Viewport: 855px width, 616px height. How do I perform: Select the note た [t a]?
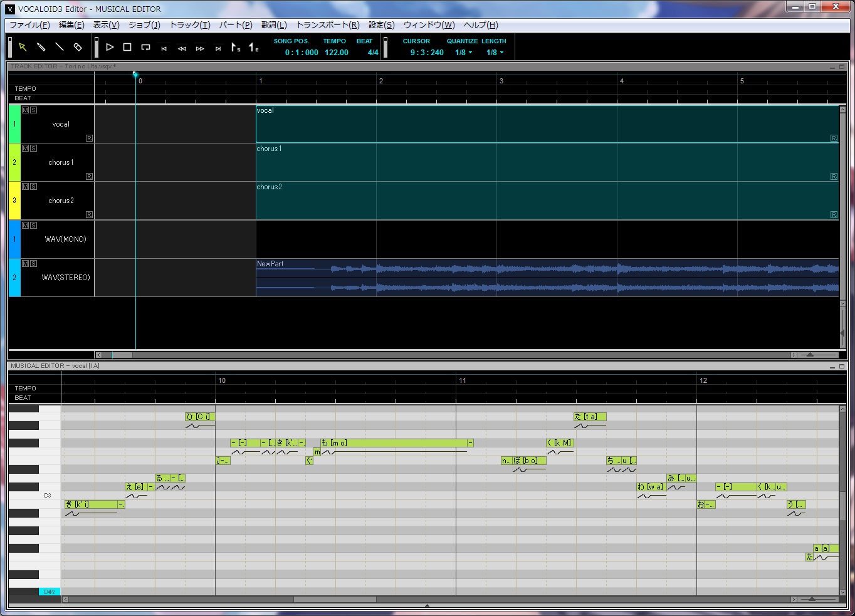coord(590,417)
